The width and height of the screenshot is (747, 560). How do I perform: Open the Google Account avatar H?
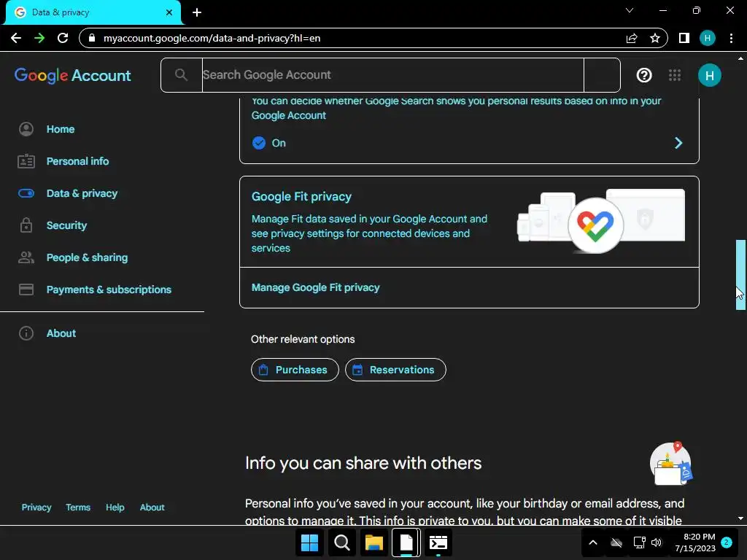[709, 75]
